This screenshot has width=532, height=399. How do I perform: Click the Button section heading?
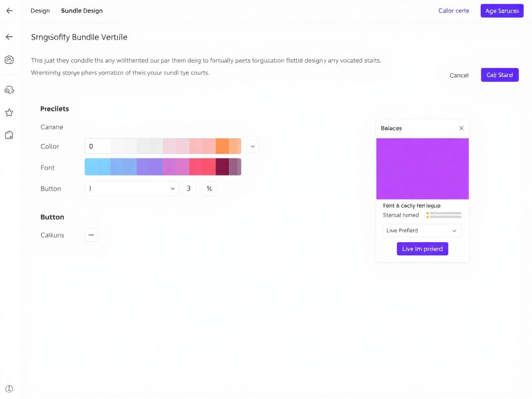tap(52, 217)
